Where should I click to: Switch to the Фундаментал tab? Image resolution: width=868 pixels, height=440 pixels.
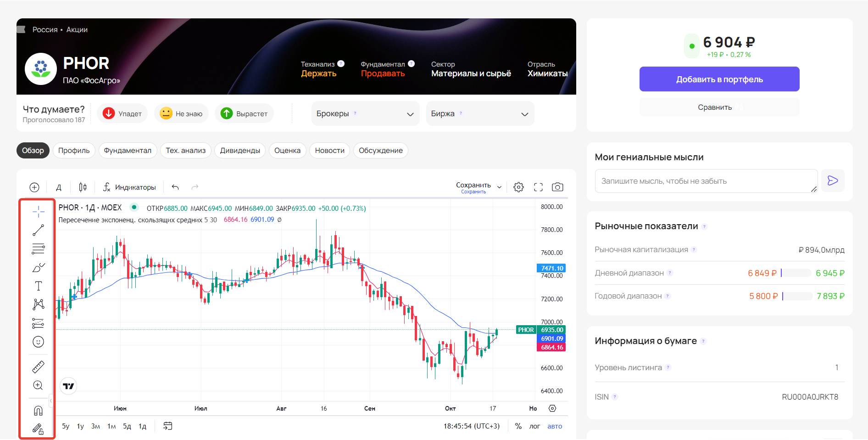click(x=128, y=151)
